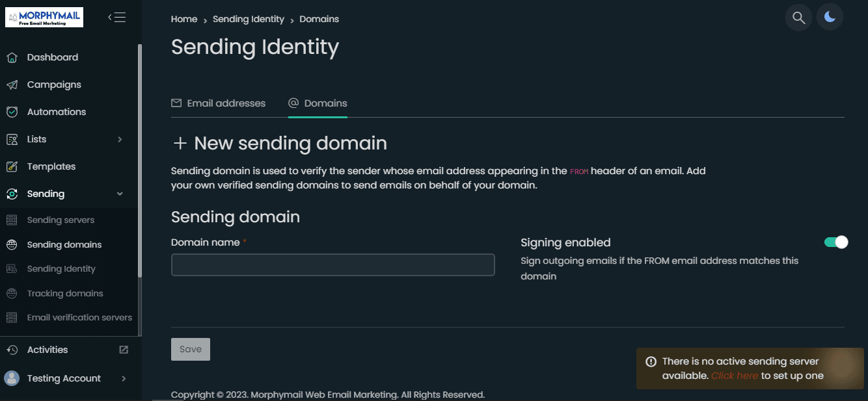The height and width of the screenshot is (401, 868).
Task: Collapse the Sending menu chevron
Action: tap(120, 194)
